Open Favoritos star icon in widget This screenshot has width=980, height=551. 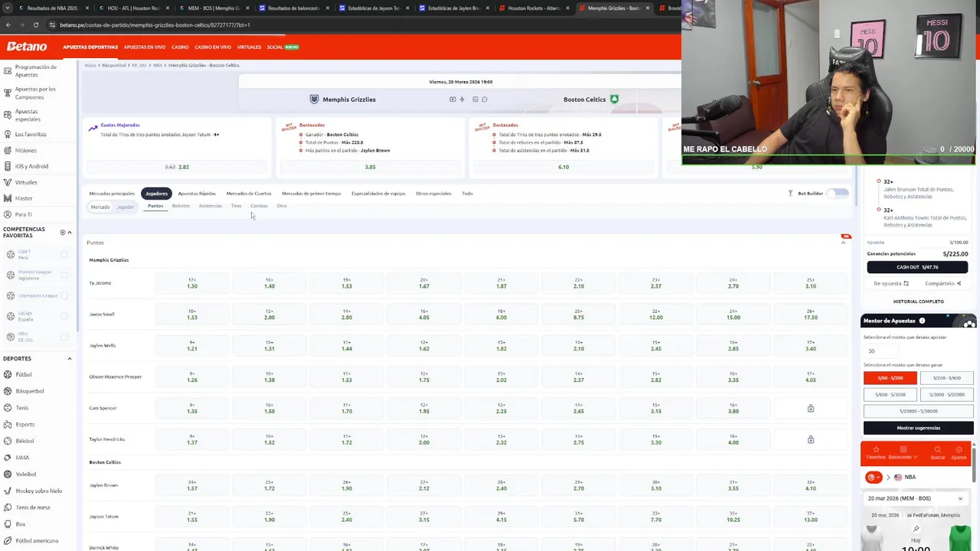click(x=876, y=449)
